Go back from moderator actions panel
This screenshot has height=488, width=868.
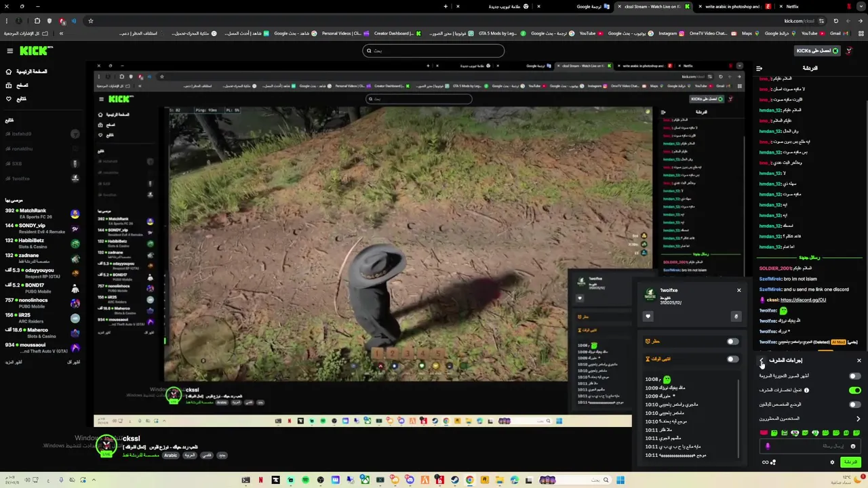[762, 361]
